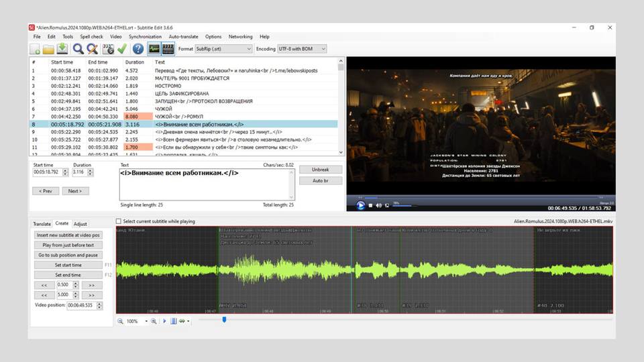Open the Format SubRip dropdown
The height and width of the screenshot is (362, 644).
pos(223,49)
